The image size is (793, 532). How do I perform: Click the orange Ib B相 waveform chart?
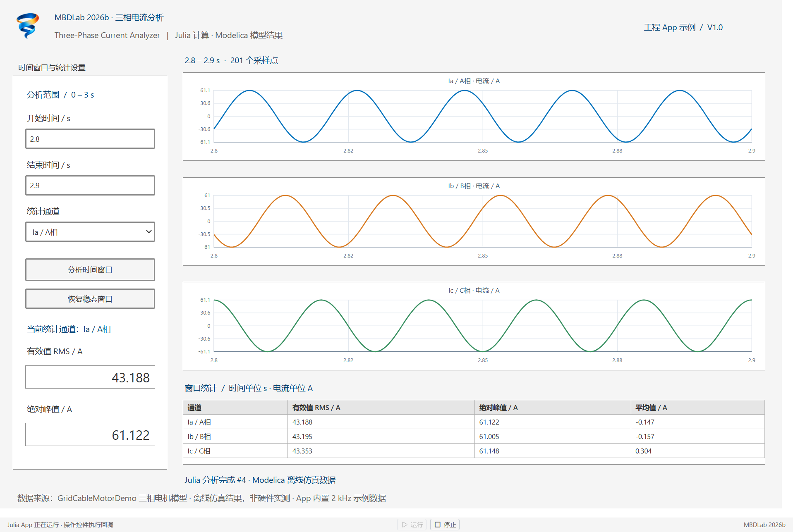(x=474, y=222)
